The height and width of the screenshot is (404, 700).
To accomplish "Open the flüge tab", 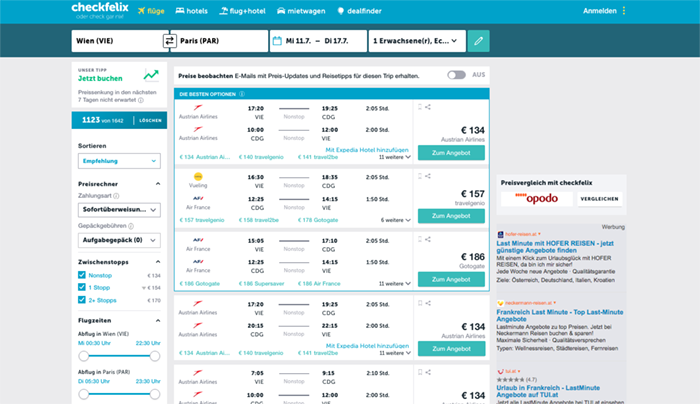I will pyautogui.click(x=151, y=11).
